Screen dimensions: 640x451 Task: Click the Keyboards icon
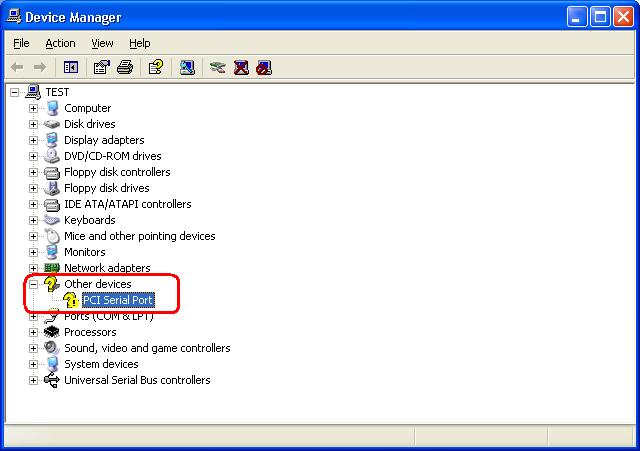click(x=52, y=220)
